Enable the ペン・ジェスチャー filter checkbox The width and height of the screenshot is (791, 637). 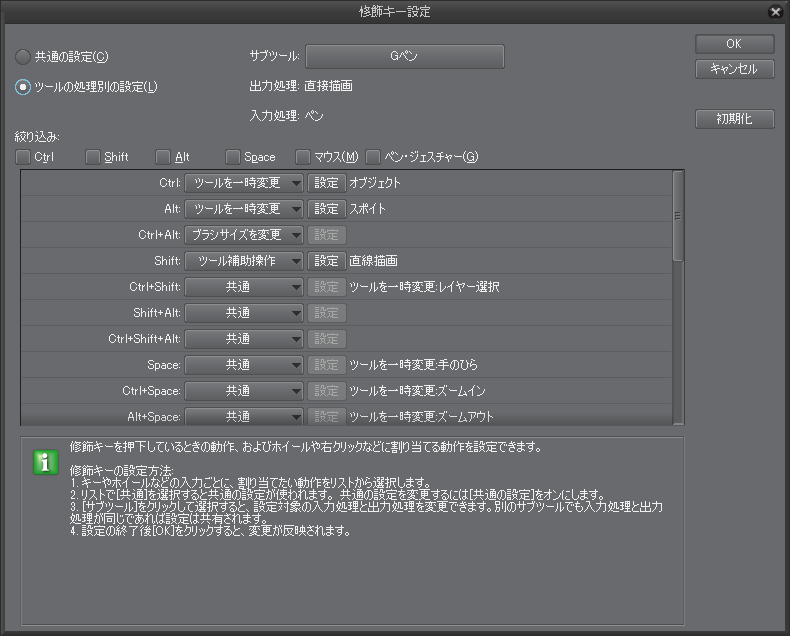tap(373, 157)
